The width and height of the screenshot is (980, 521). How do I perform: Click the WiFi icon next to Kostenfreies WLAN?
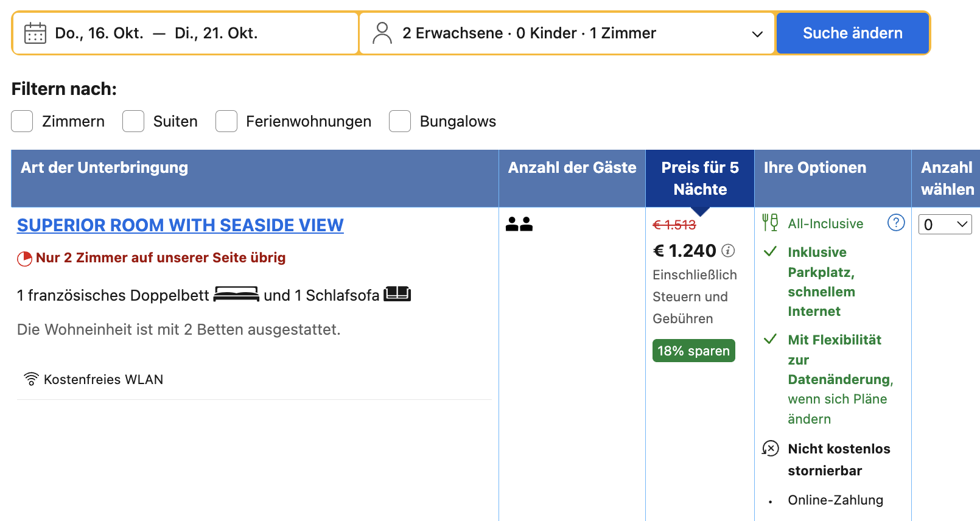click(31, 379)
